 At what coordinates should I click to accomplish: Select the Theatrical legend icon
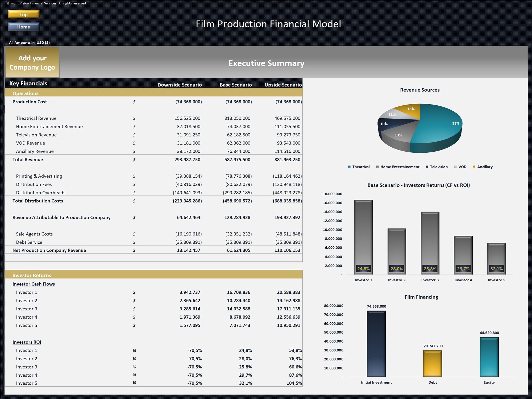point(349,167)
